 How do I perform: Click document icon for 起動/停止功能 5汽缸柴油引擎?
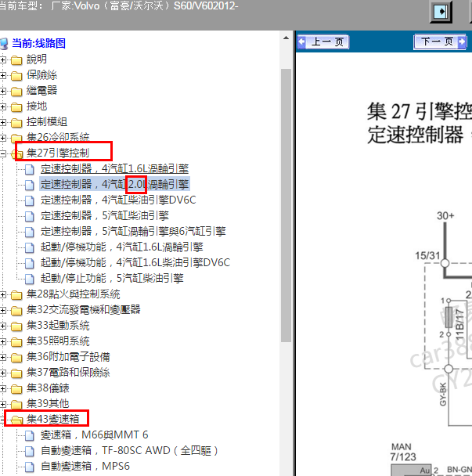(30, 279)
